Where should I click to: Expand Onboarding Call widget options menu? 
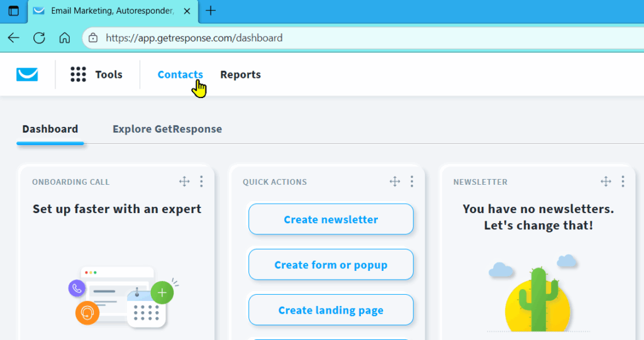[201, 182]
